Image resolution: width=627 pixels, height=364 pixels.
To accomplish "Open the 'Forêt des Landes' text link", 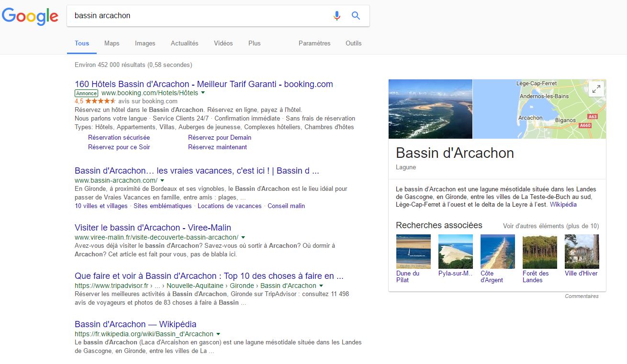I will (536, 276).
